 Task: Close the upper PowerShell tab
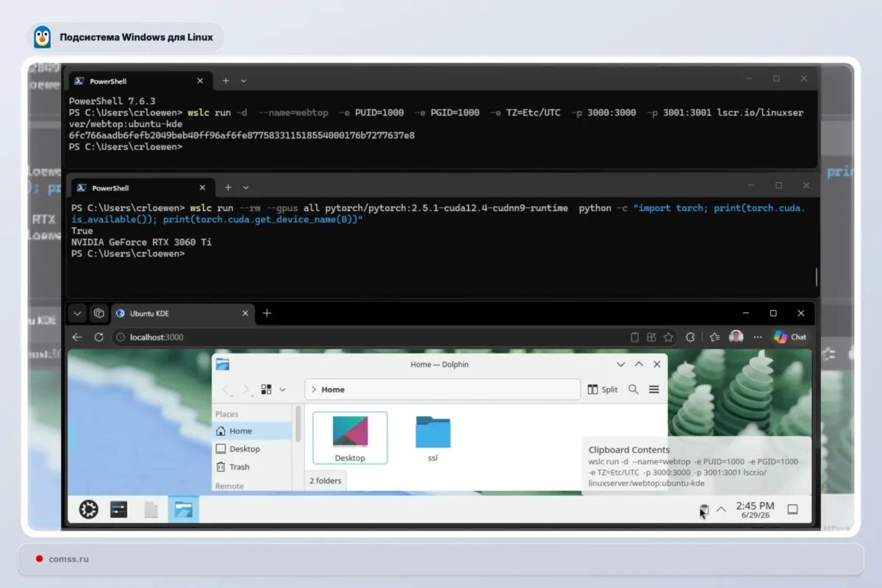click(x=201, y=81)
